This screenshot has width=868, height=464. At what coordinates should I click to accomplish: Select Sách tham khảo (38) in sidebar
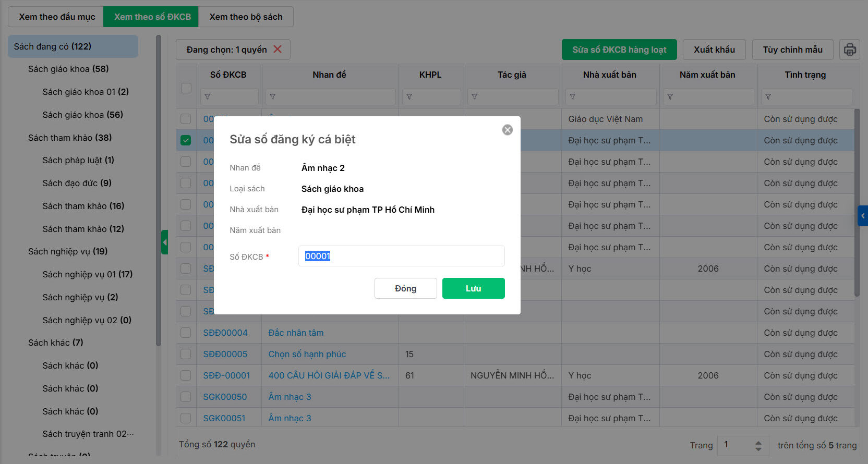coord(70,138)
